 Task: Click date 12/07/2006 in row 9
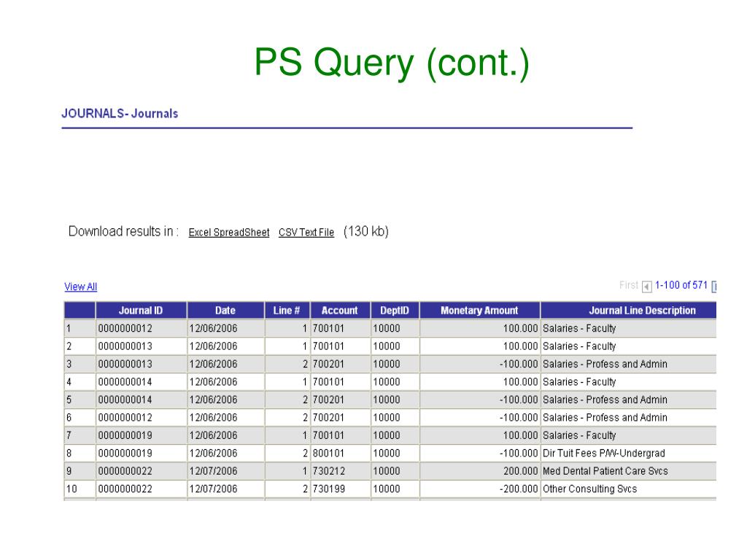[x=214, y=471]
